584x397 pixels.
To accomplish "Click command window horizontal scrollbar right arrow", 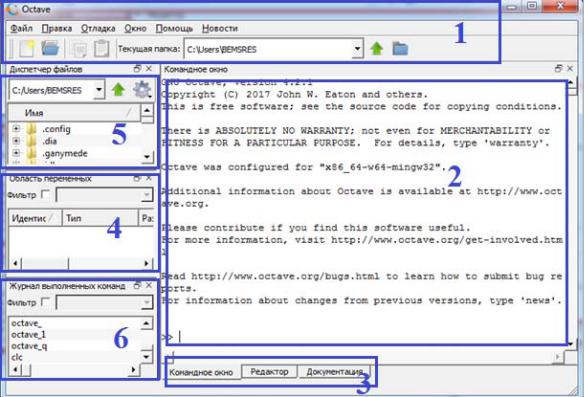I will click(x=558, y=357).
